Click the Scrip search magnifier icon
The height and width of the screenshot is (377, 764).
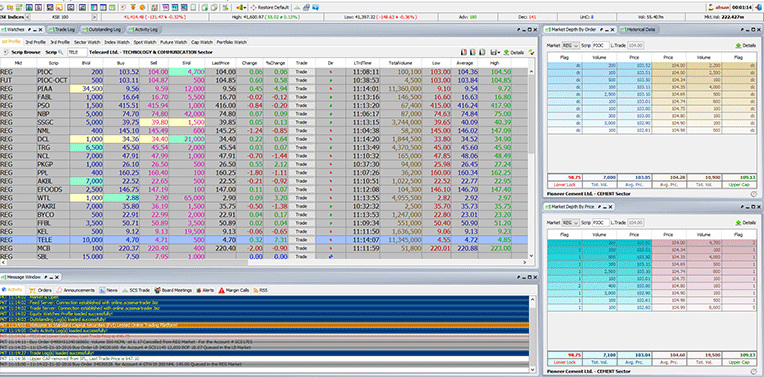(61, 52)
